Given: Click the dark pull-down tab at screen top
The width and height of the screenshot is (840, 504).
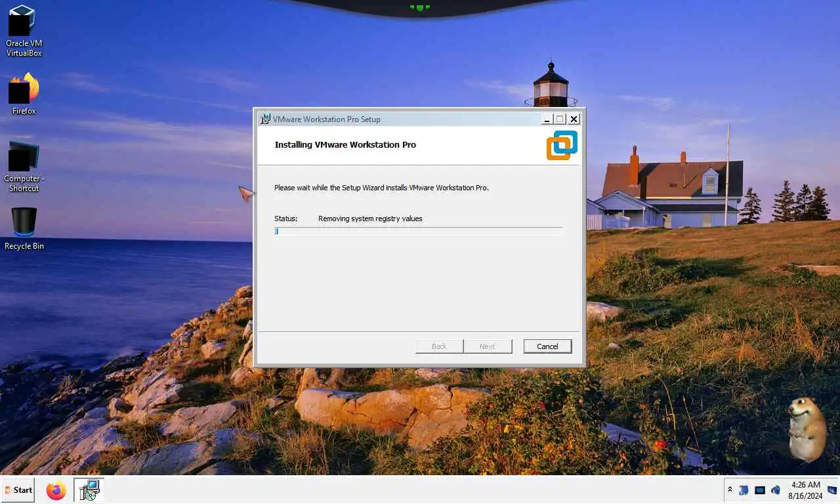Looking at the screenshot, I should [x=420, y=8].
